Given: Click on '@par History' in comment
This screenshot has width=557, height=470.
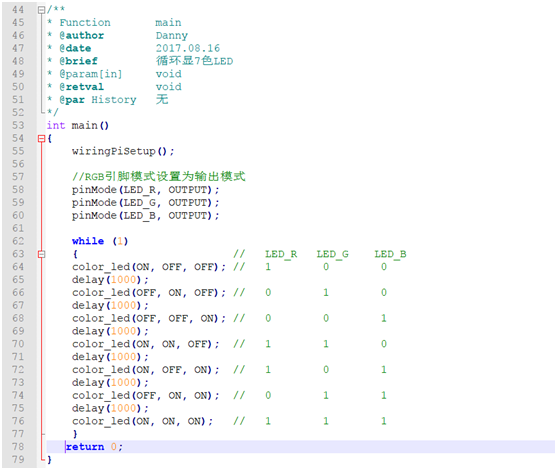Looking at the screenshot, I should coord(98,100).
